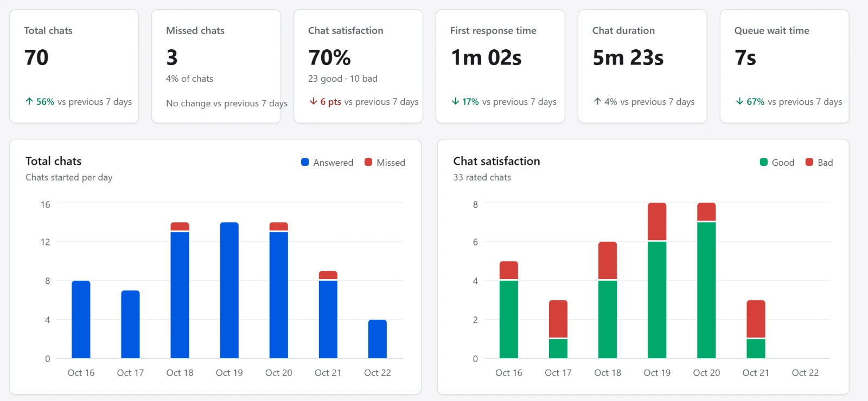Click the red bad segment on Oct 19 satisfaction bar
Viewport: 868px width, 401px height.
657,221
